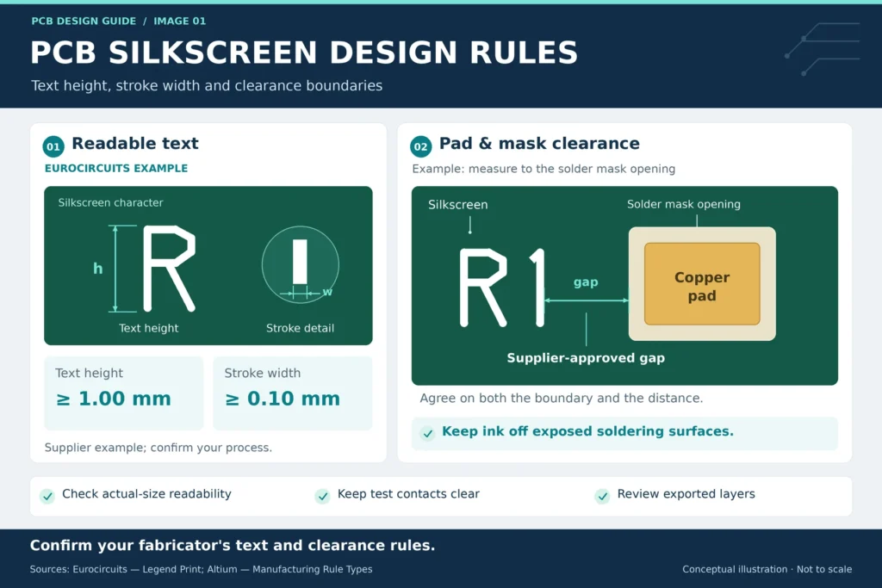Click 'Supplier example; confirm your process.' note
The height and width of the screenshot is (588, 882).
(158, 448)
